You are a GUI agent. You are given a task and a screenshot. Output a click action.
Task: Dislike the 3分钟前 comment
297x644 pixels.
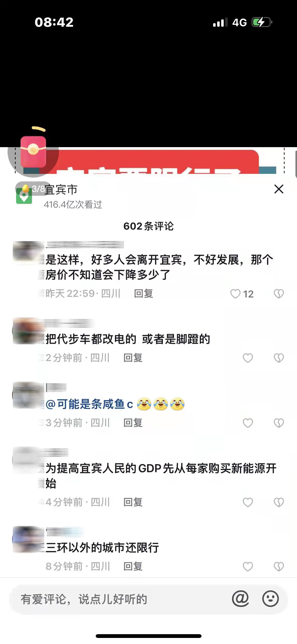(279, 423)
